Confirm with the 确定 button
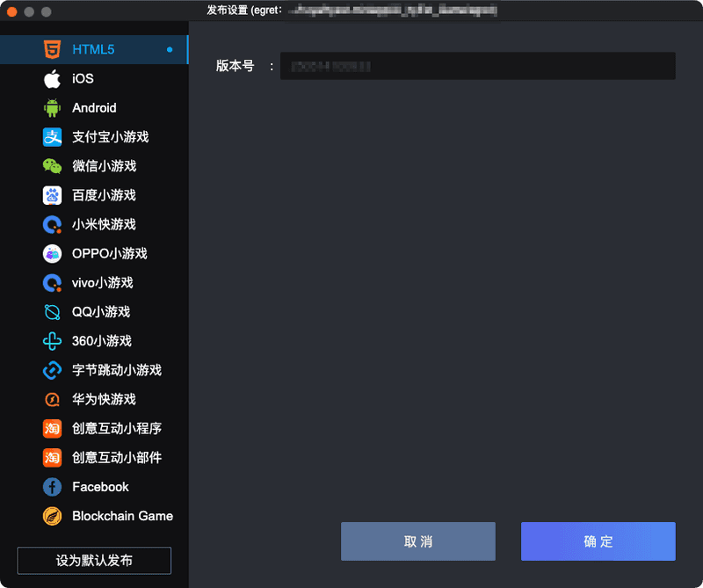The width and height of the screenshot is (703, 588). click(598, 541)
